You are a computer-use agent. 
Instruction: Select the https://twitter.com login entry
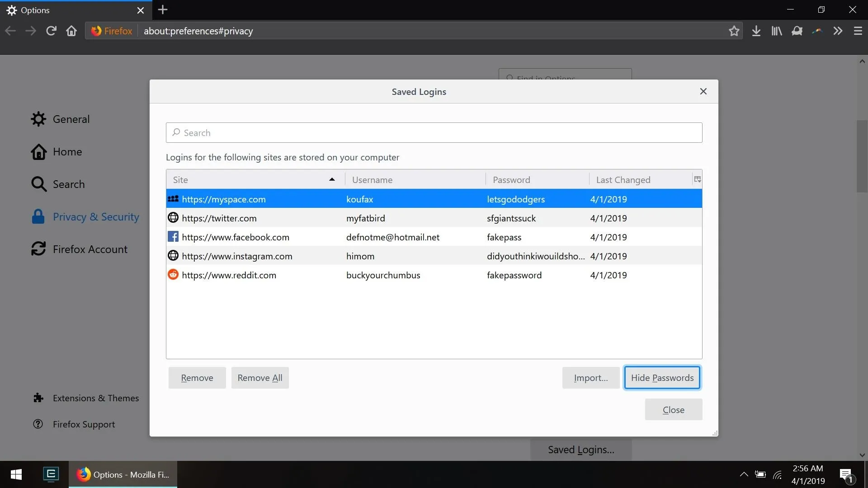pos(434,217)
